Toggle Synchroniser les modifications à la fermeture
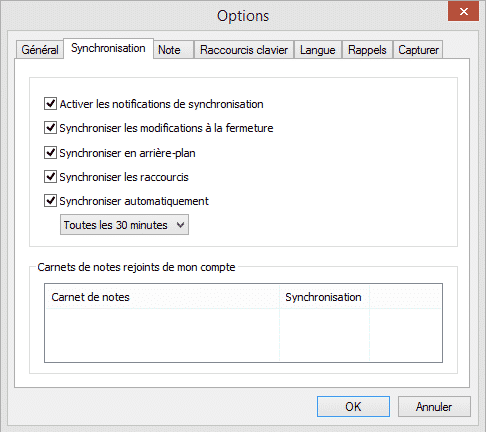 (50, 128)
